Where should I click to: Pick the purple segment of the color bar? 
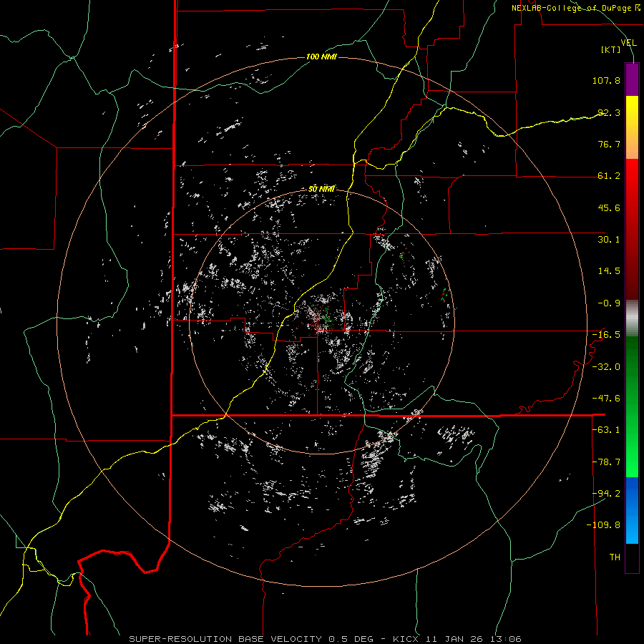point(632,79)
